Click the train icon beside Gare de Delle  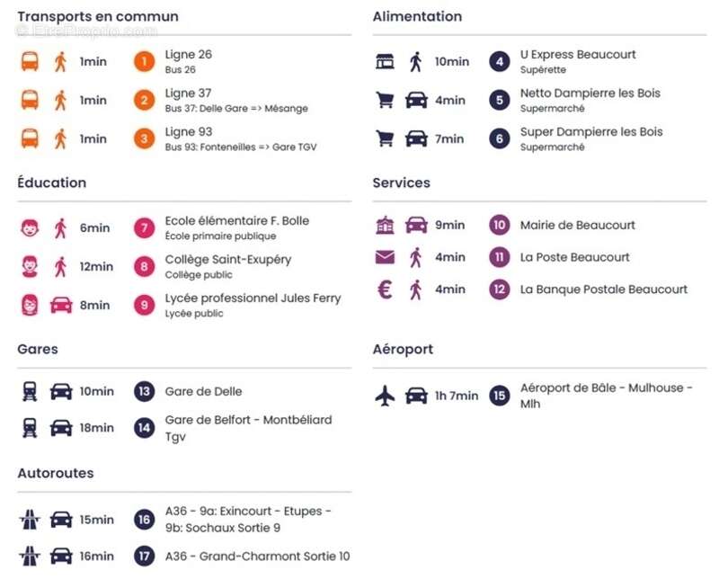(x=30, y=391)
